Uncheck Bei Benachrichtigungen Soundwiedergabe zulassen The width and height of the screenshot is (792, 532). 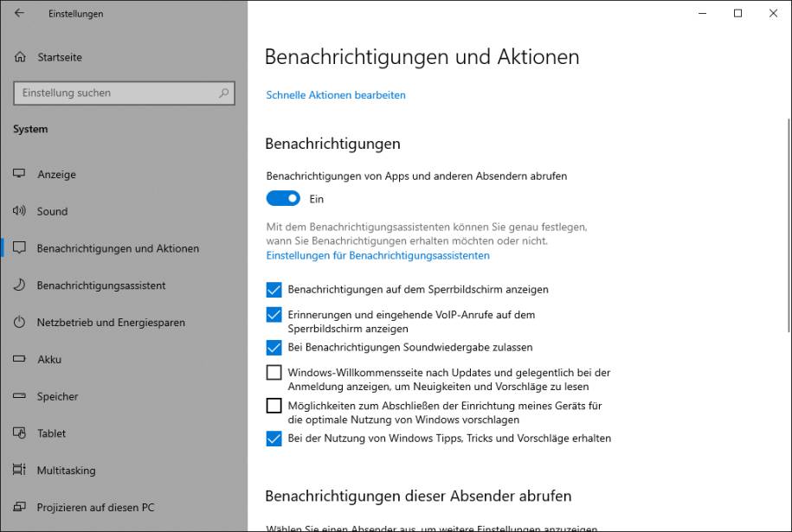[x=274, y=347]
